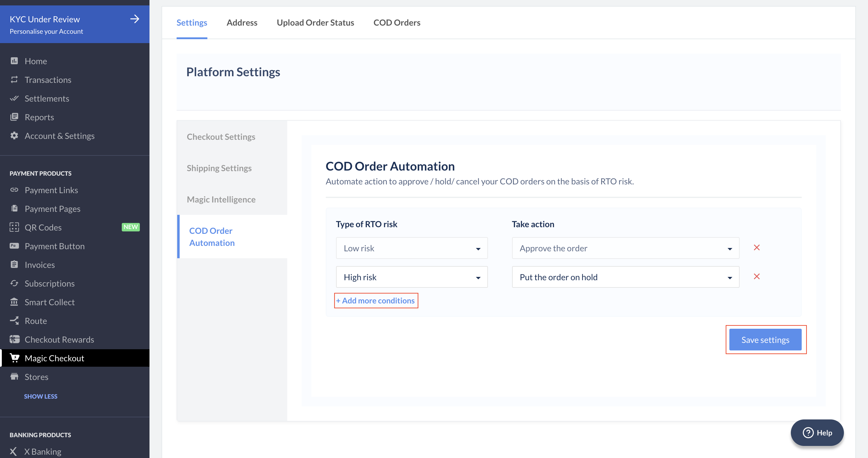Select Upload Order Status tab

pyautogui.click(x=315, y=23)
